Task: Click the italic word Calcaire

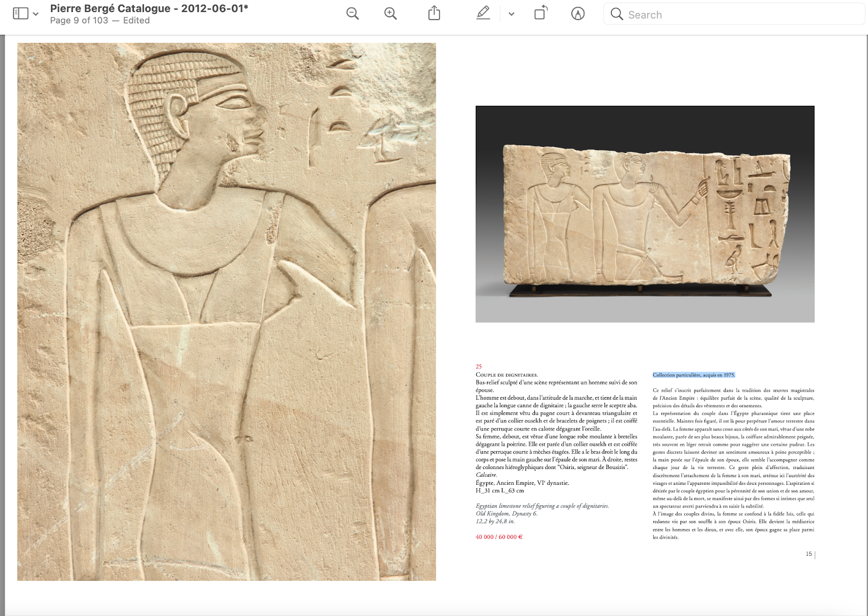Action: point(486,475)
